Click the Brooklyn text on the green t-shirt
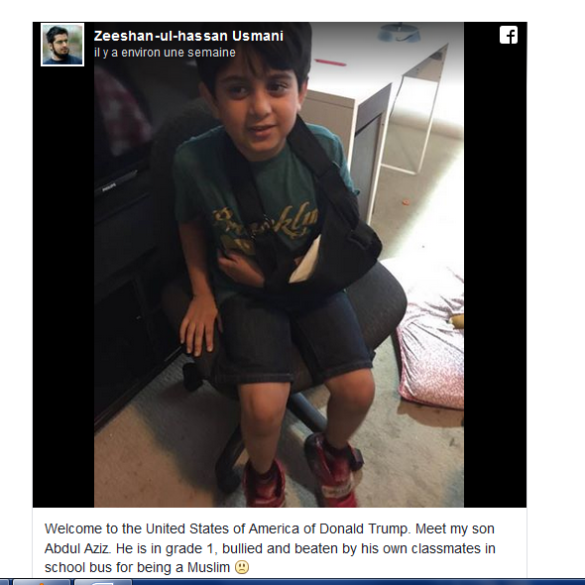 [266, 221]
